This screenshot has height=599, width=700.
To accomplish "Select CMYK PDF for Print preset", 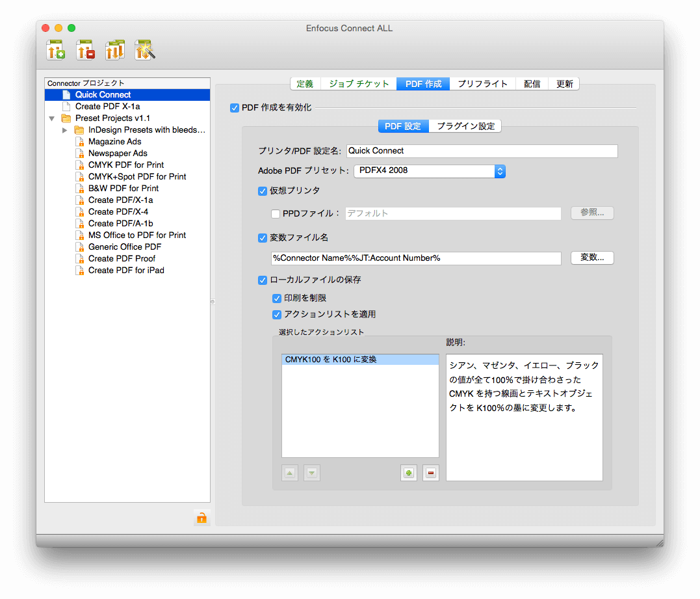I will 126,165.
